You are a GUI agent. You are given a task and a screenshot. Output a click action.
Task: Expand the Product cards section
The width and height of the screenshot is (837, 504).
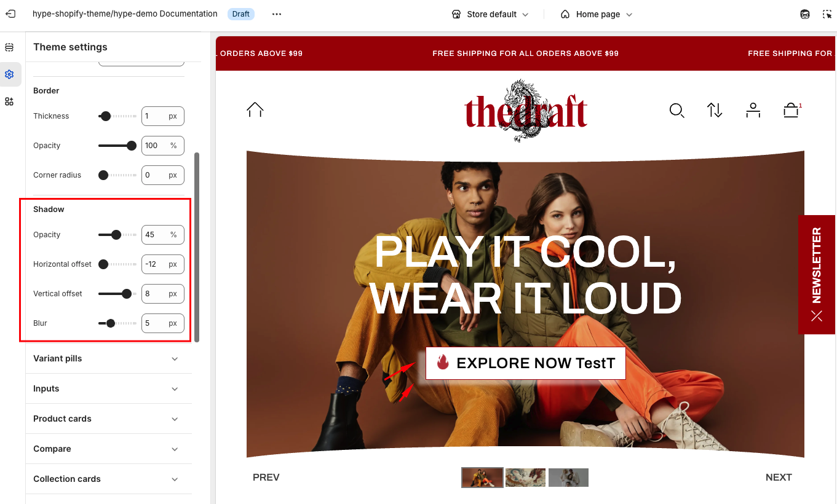[x=109, y=419]
